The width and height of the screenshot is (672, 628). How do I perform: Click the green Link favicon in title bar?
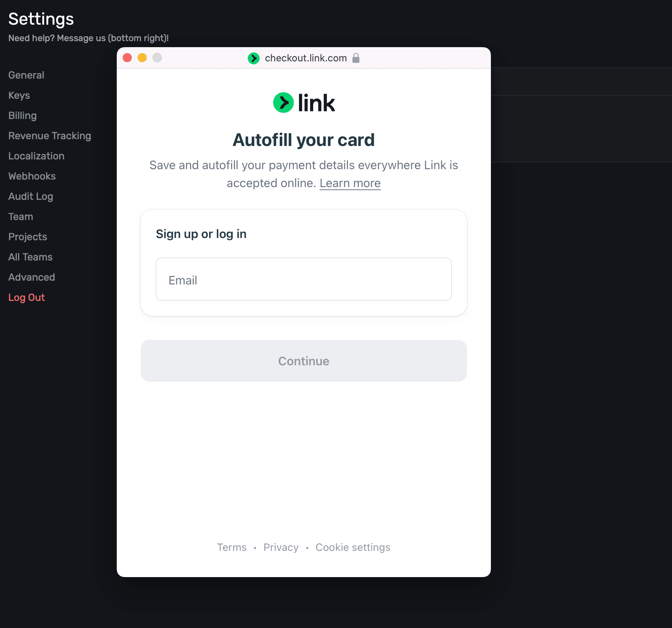point(254,58)
